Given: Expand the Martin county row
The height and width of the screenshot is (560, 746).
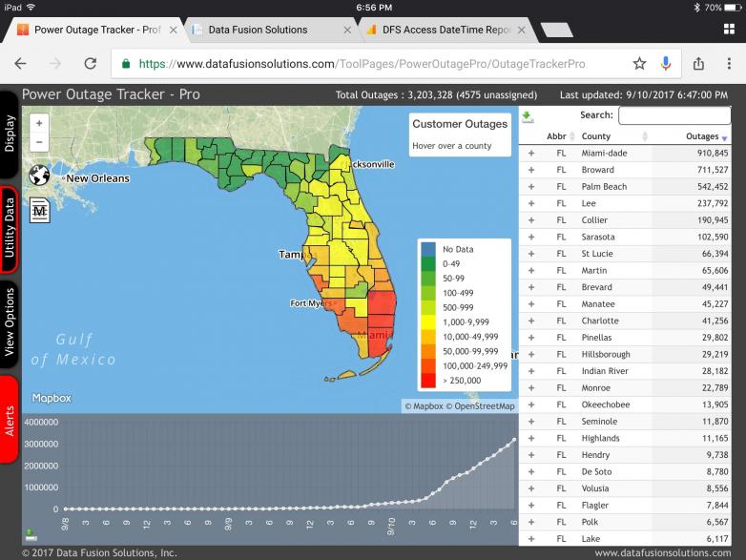Looking at the screenshot, I should [531, 270].
